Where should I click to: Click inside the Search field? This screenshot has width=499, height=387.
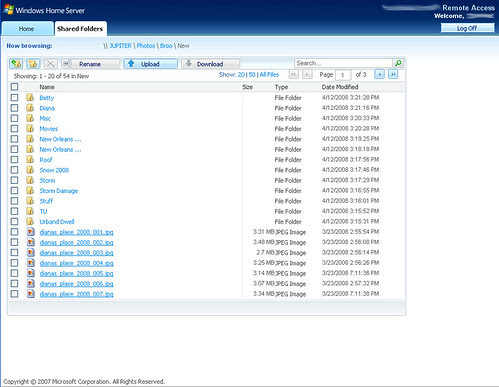343,63
